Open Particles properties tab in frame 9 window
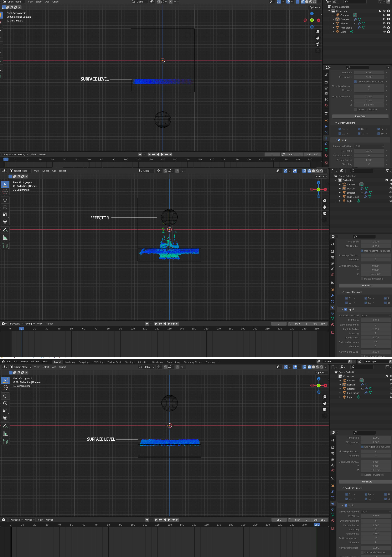The height and width of the screenshot is (557, 392). [332, 302]
